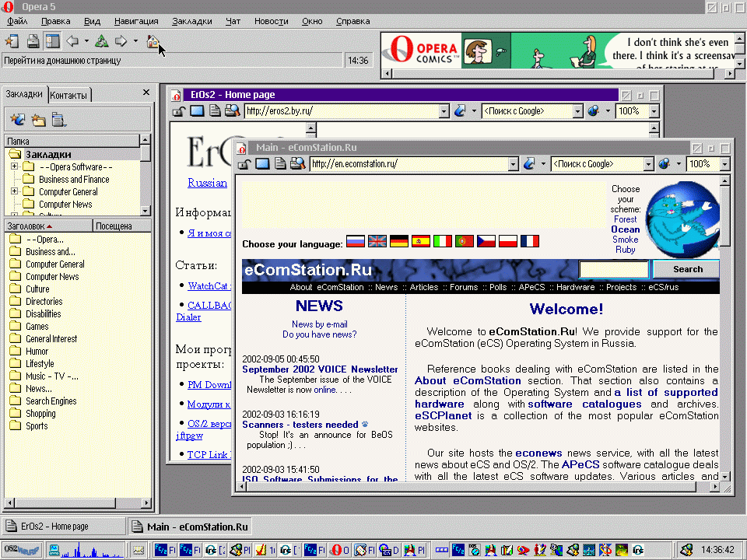Select the Ruby color scheme link
The width and height of the screenshot is (747, 560).
[625, 250]
